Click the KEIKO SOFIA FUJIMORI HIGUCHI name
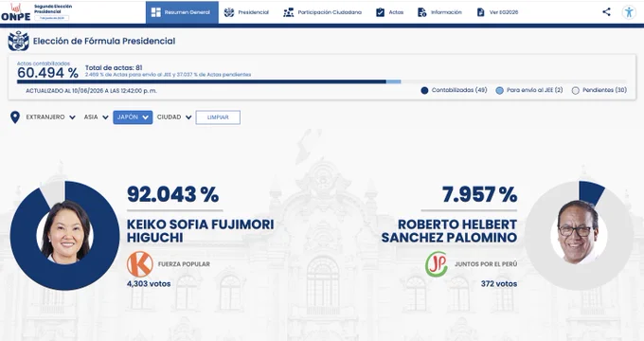The width and height of the screenshot is (644, 341). (x=200, y=231)
